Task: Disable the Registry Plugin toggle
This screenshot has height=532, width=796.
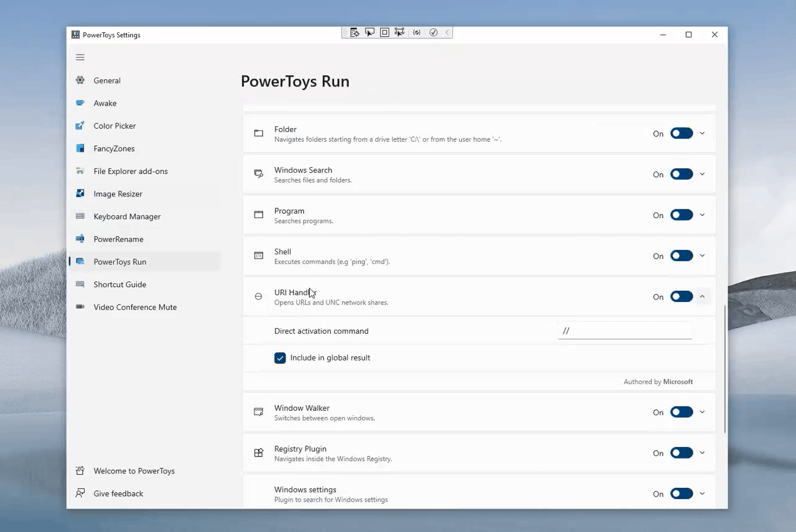Action: [682, 453]
